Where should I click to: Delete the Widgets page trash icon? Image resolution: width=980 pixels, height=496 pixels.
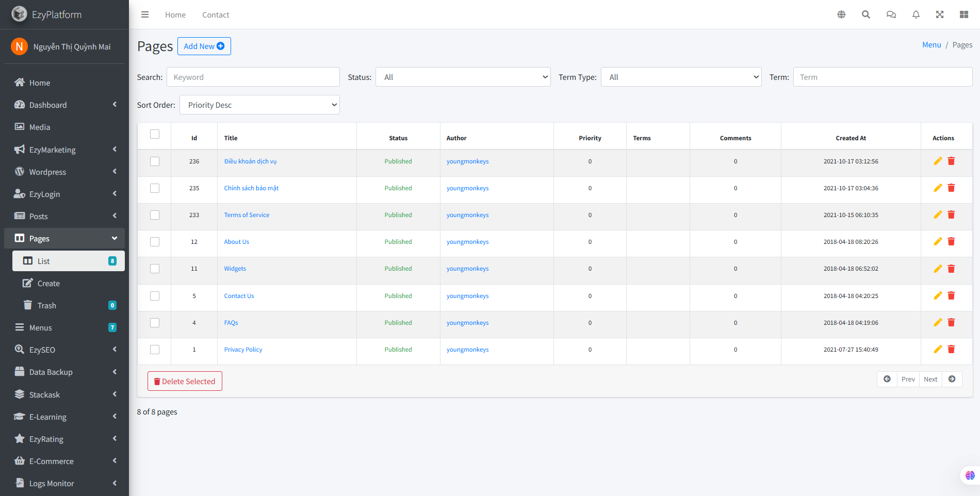click(x=951, y=269)
